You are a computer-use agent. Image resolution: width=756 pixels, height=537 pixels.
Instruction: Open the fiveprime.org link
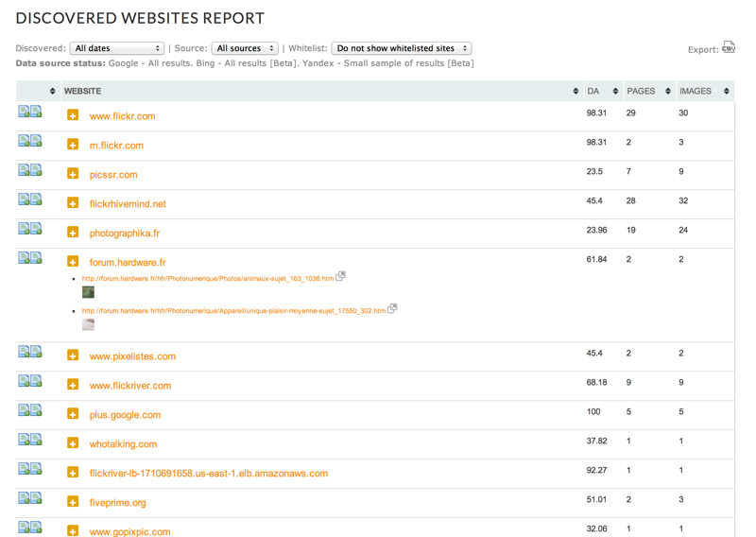tap(117, 503)
